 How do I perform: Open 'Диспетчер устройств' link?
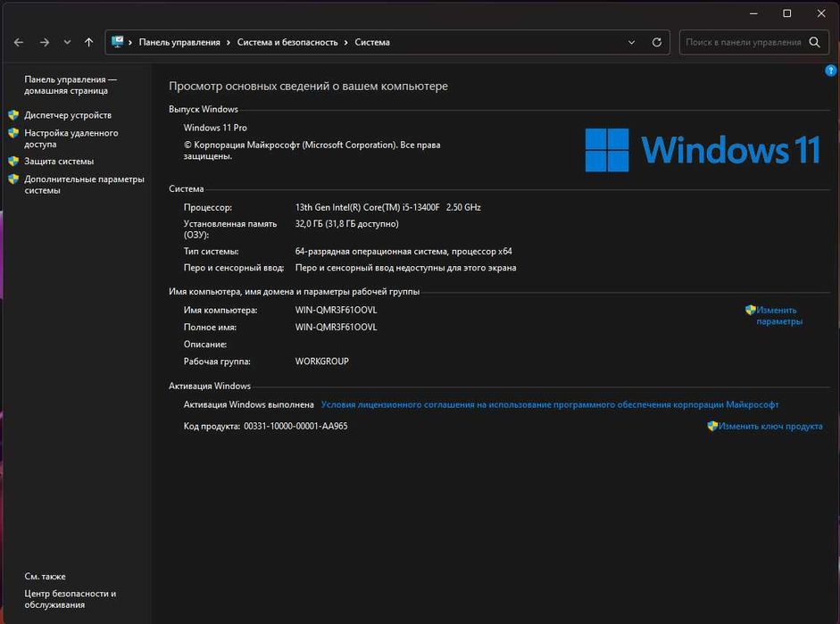point(68,115)
